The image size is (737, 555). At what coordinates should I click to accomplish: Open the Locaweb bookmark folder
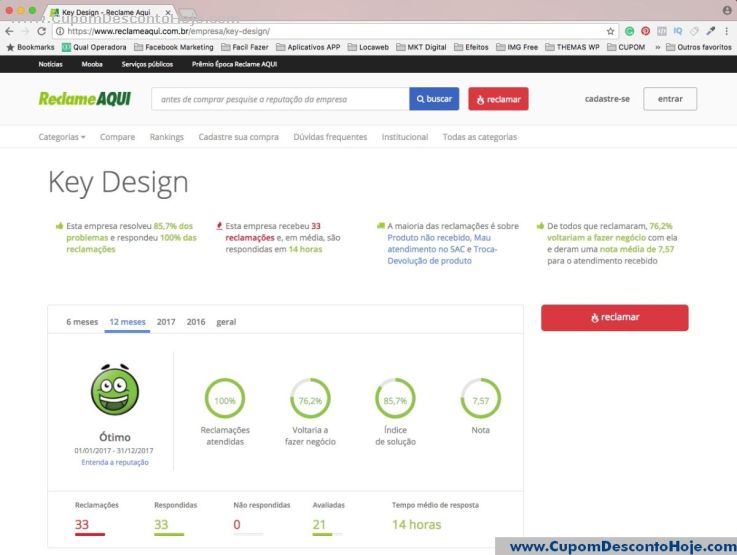368,47
